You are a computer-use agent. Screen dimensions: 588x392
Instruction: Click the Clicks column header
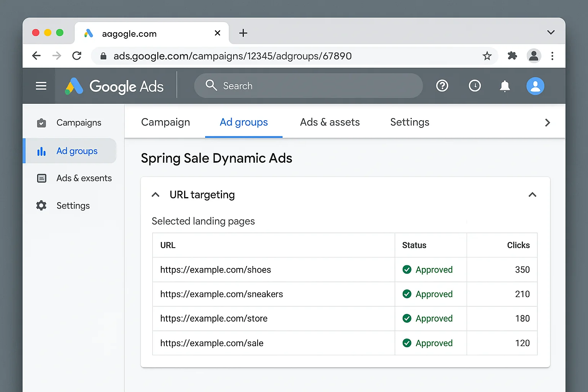click(x=518, y=245)
